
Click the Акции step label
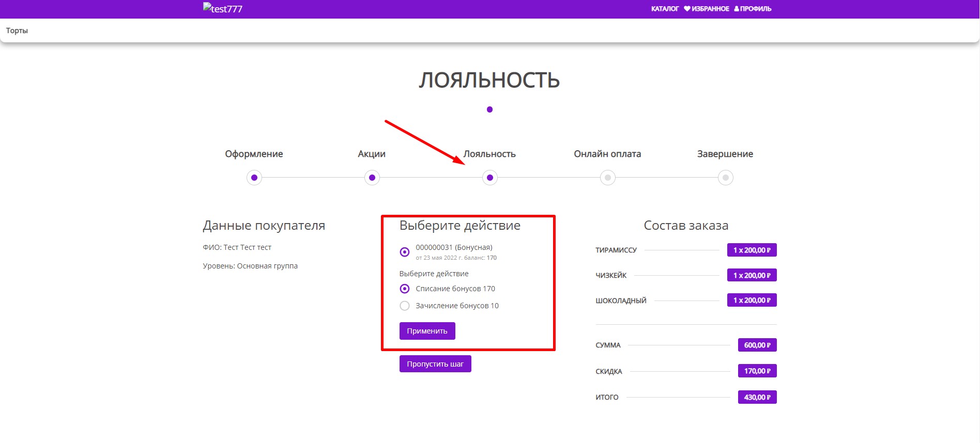[x=372, y=154]
